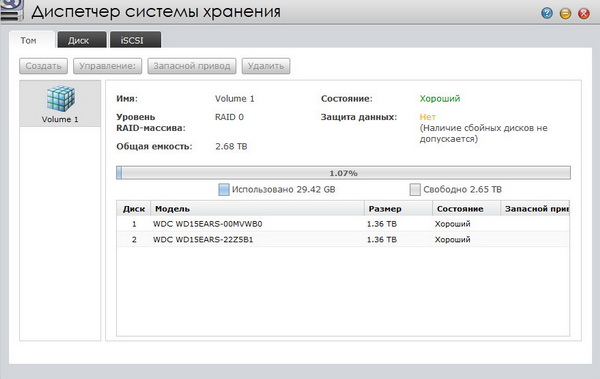Viewport: 600px width, 379px height.
Task: Click the Удалить button
Action: 266,66
